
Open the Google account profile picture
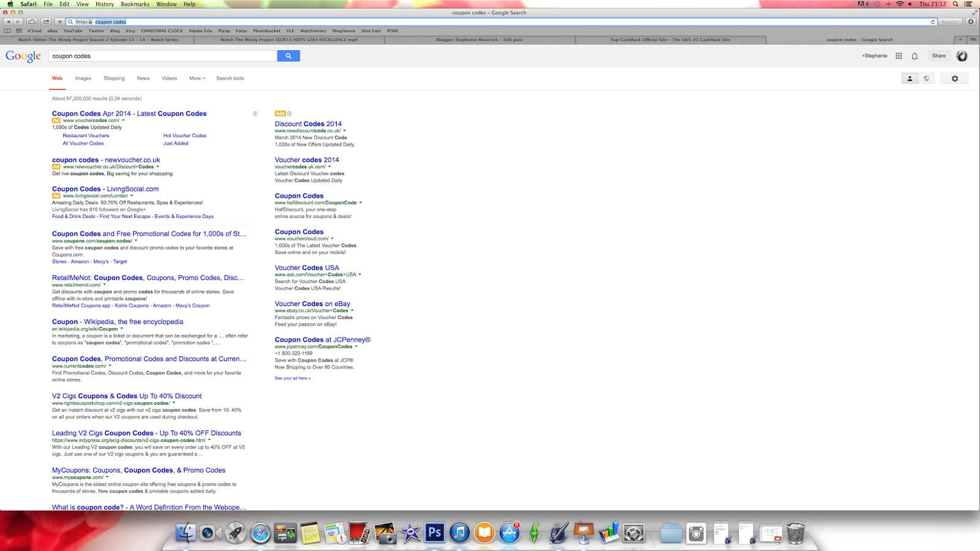point(962,56)
